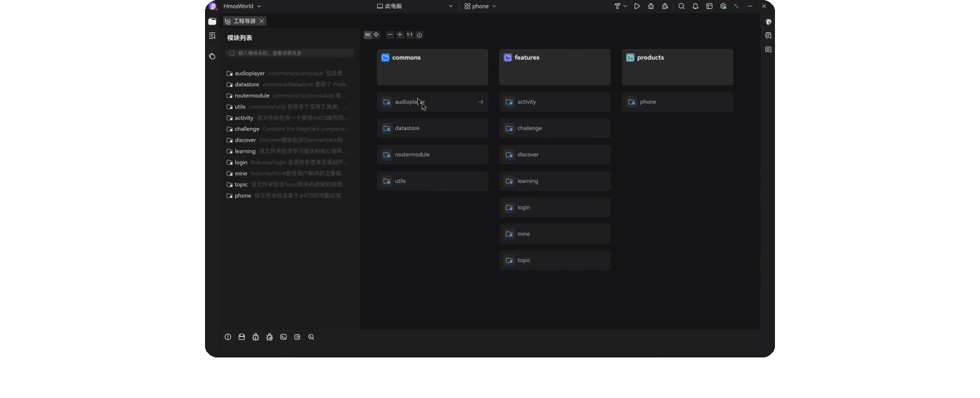The image size is (980, 398).
Task: Open the Terminal panel icon
Action: coord(283,337)
